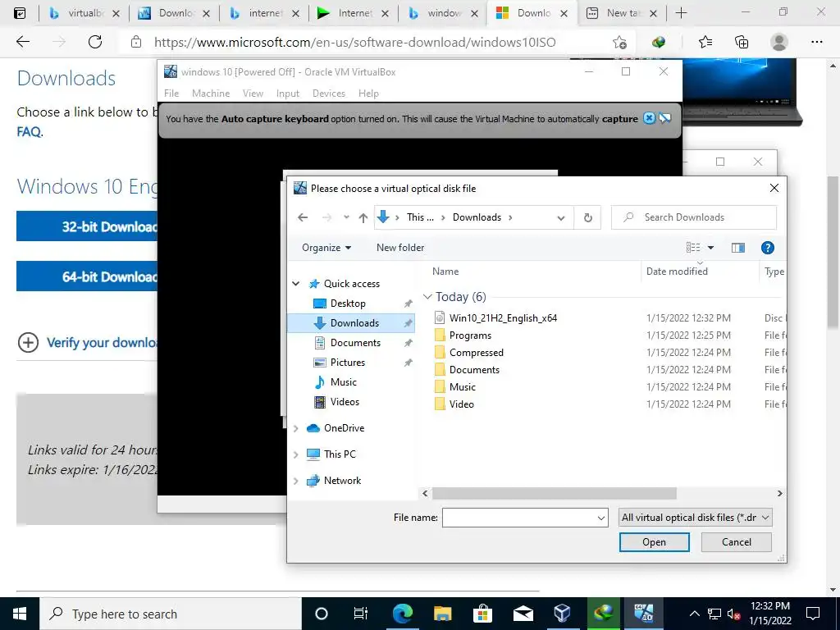Open the file name history dropdown

(x=601, y=518)
